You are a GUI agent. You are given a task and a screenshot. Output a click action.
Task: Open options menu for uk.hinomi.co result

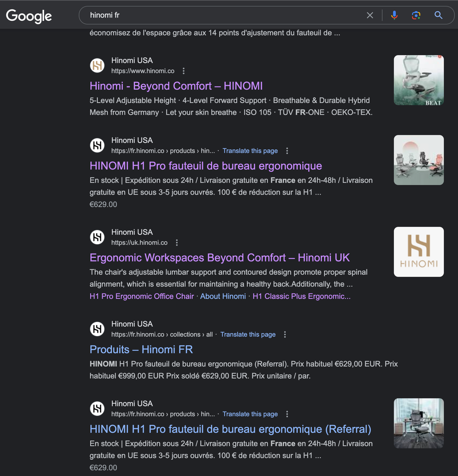click(177, 243)
